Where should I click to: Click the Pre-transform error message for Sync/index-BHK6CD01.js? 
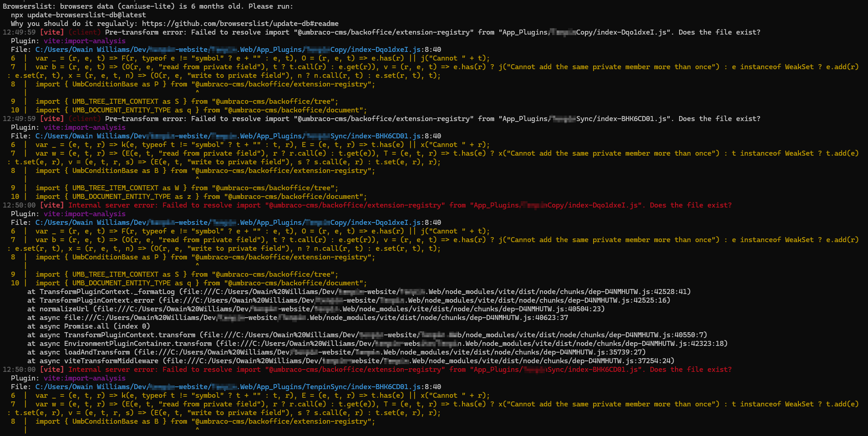tap(432, 119)
